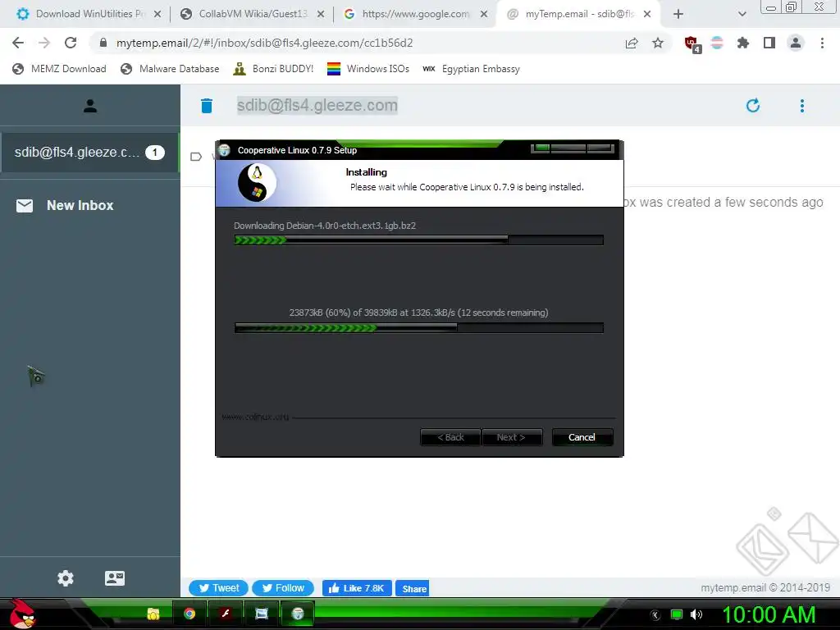Viewport: 840px width, 630px height.
Task: Cancel the Cooperative Linux installation
Action: [582, 437]
